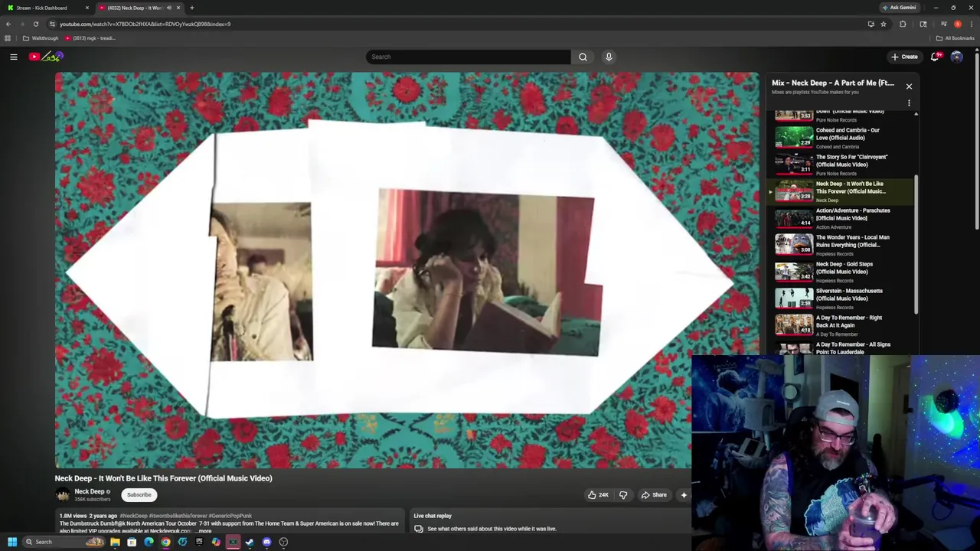Open the YouTube hamburger guide menu

[x=14, y=57]
